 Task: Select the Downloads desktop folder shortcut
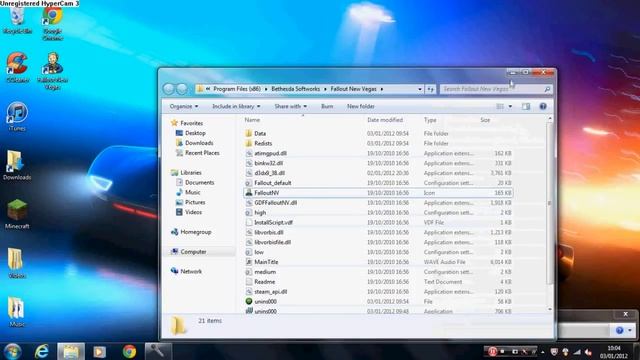point(17,165)
